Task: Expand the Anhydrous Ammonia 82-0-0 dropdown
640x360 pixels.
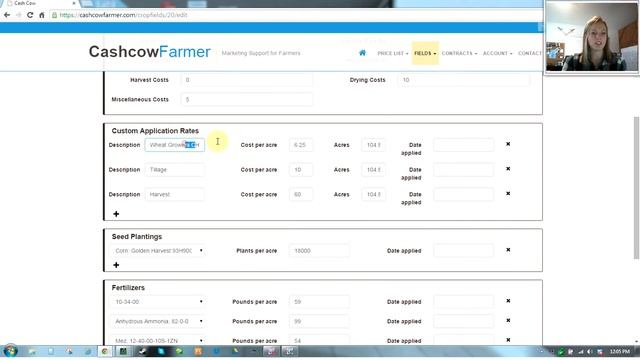Action: [x=158, y=321]
